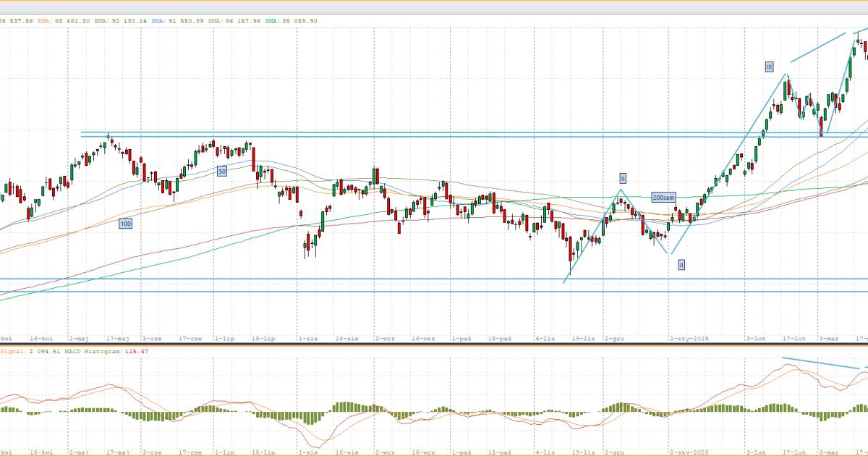
Task: Click the 1-sie date on the time axis
Action: point(308,338)
